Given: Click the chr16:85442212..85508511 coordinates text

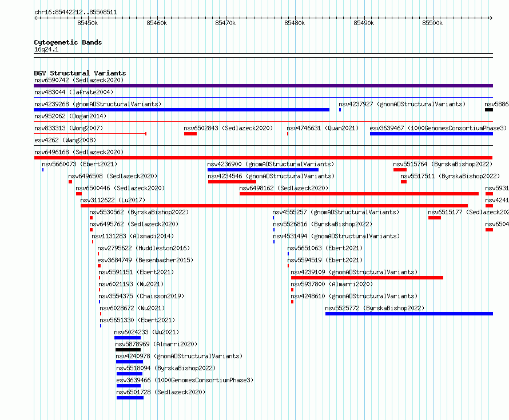Looking at the screenshot, I should [75, 13].
